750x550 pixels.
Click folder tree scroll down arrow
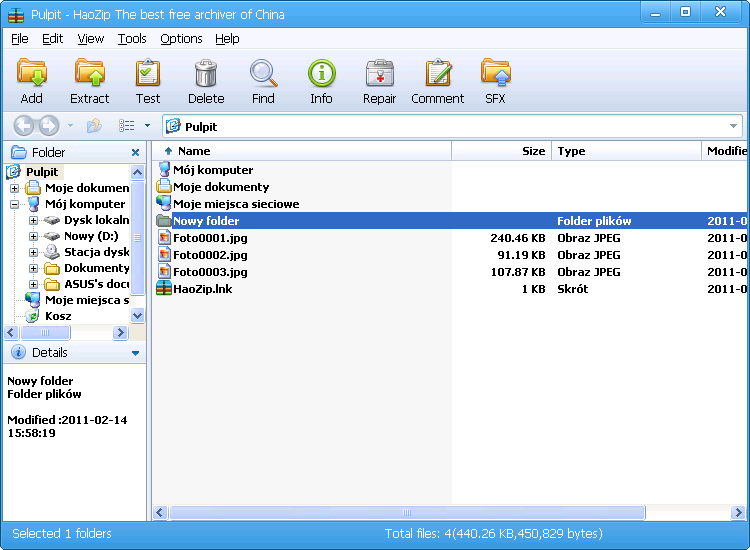point(137,316)
